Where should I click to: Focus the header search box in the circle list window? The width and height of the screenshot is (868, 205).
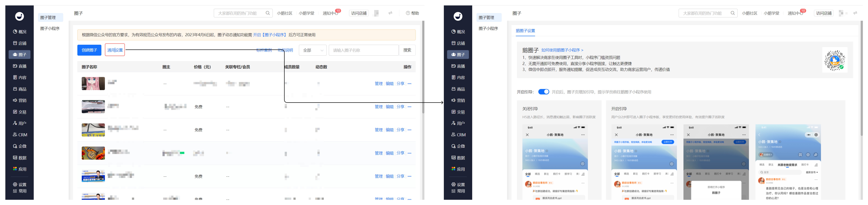coord(243,13)
